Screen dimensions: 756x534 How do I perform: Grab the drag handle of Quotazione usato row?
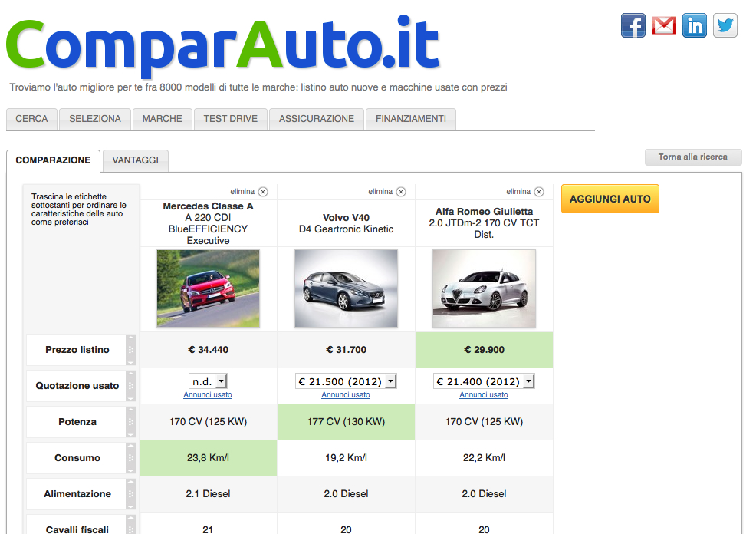click(130, 386)
